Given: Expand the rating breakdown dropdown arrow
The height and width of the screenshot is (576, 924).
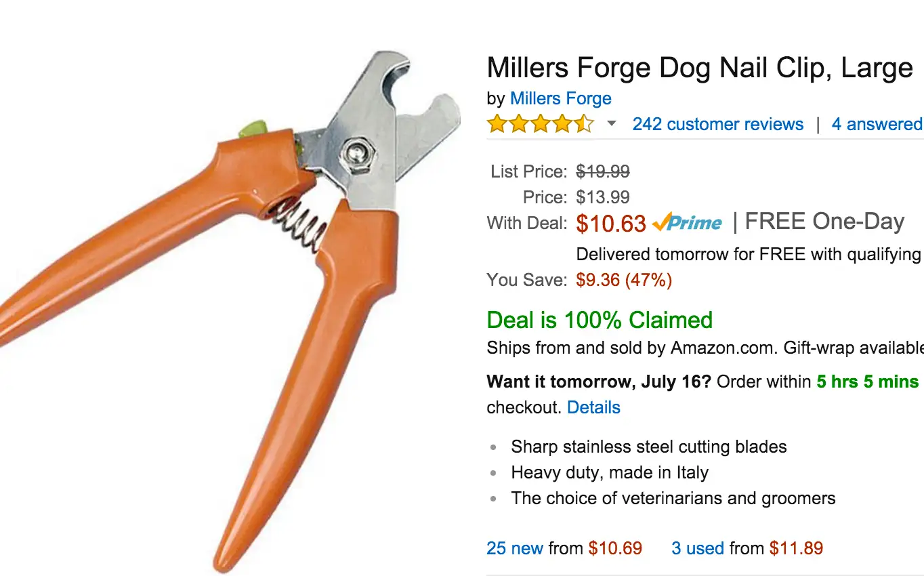Looking at the screenshot, I should (x=612, y=124).
